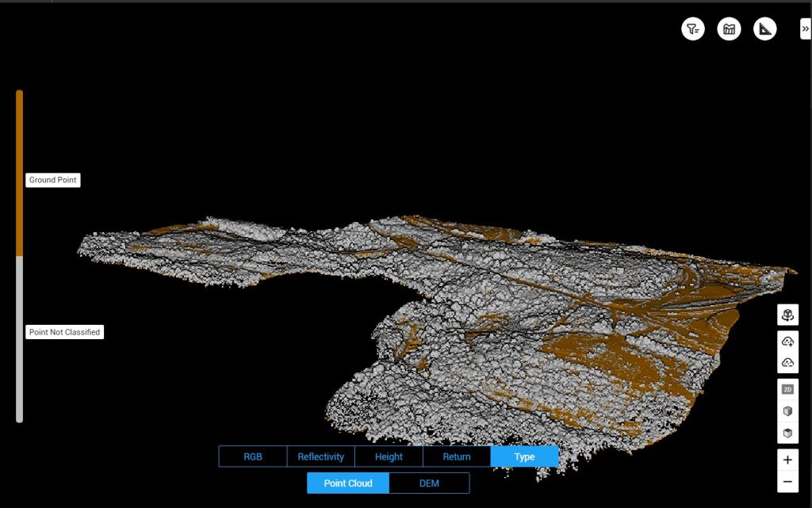
Task: Click the upper point cloud density icon
Action: 787,342
